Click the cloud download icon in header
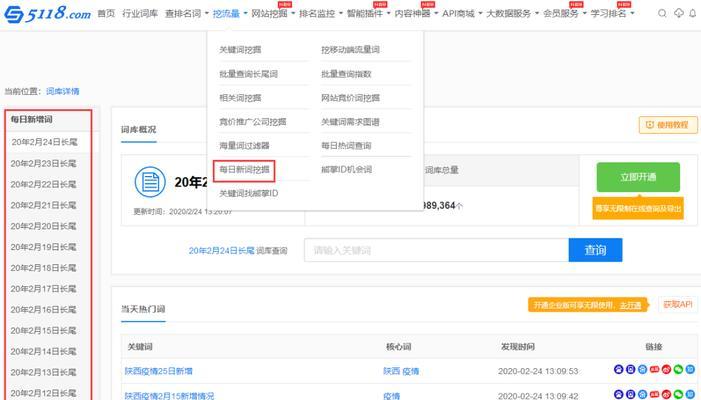The image size is (701, 400). 679,13
